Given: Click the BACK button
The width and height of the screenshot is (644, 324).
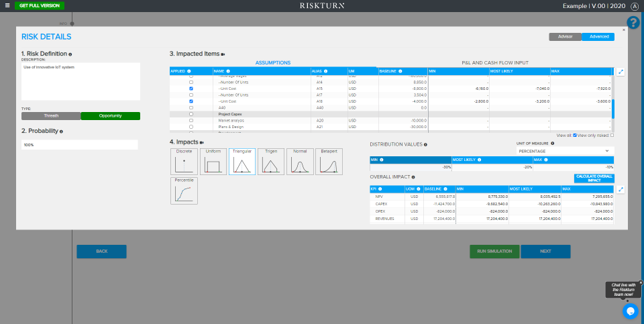Looking at the screenshot, I should pyautogui.click(x=101, y=252).
